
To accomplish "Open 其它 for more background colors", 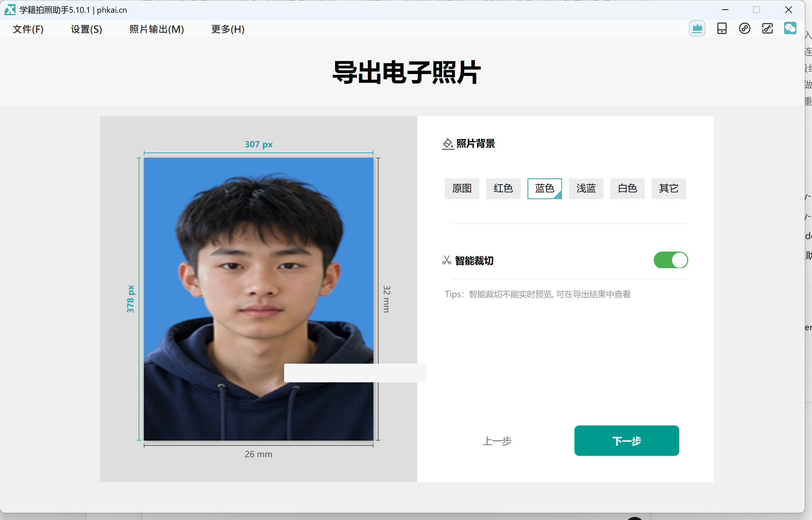I will [x=669, y=188].
